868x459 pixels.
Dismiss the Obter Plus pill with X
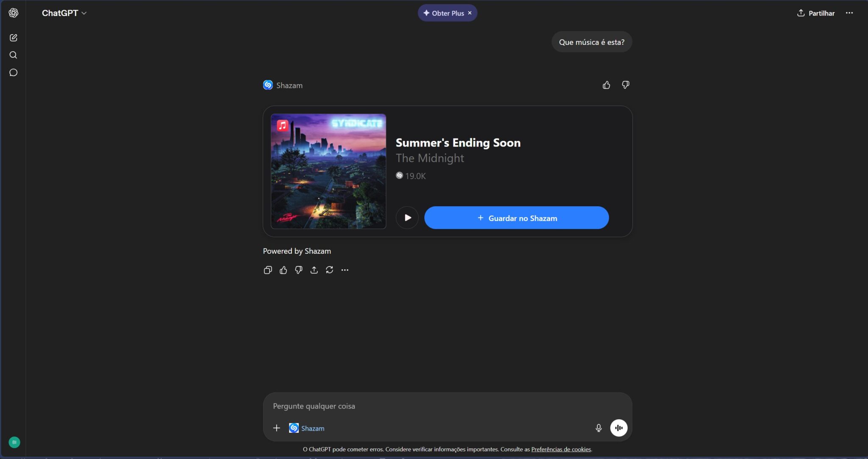tap(470, 13)
